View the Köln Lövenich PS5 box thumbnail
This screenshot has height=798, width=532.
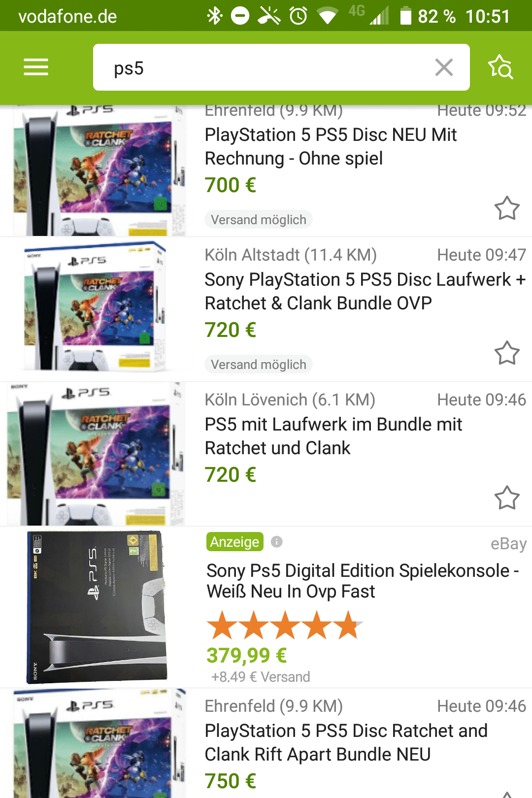(96, 454)
